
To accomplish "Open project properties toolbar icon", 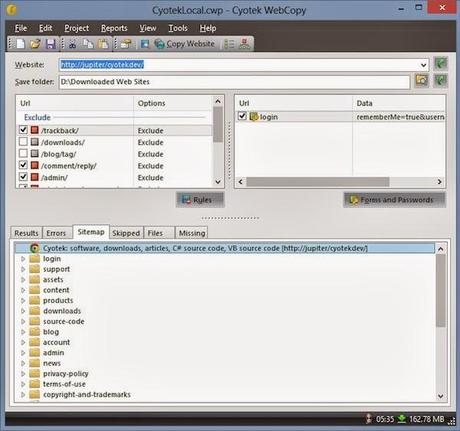I will (126, 44).
